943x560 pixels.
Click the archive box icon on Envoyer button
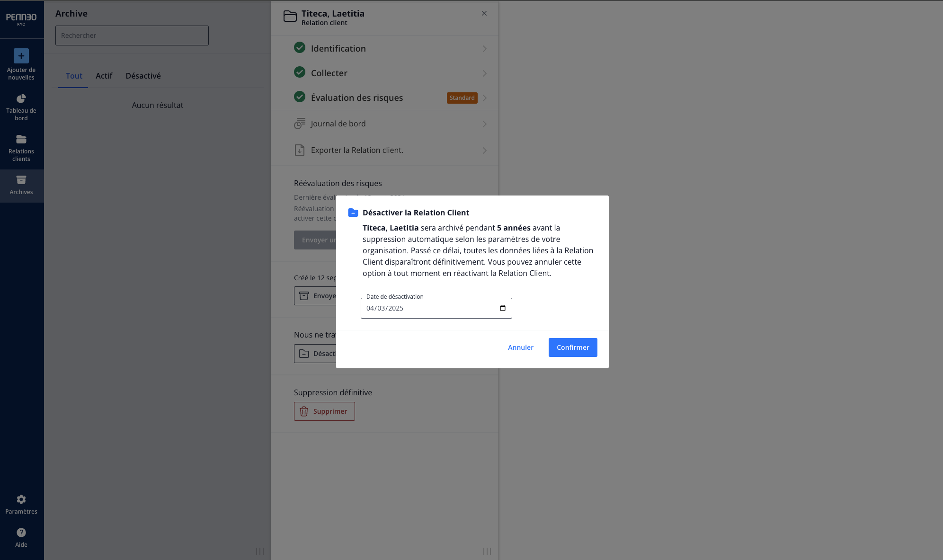point(304,296)
